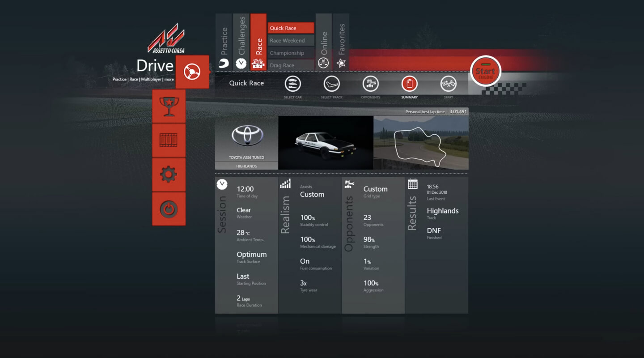Click the power exit tile

point(169,209)
